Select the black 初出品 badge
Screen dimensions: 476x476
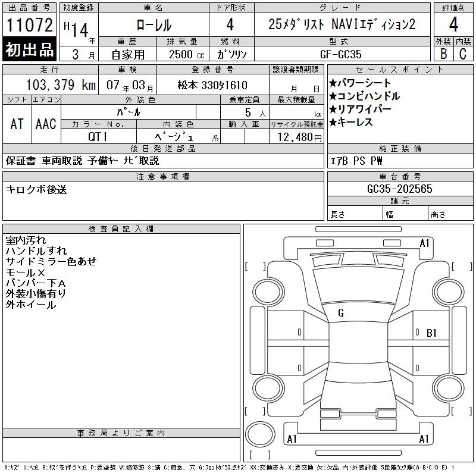[x=29, y=49]
